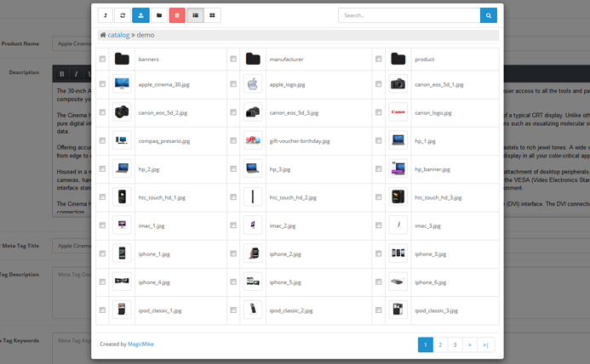The image size is (590, 364).
Task: Select the apple_cinema_30.jpg thumbnail
Action: 122,84
